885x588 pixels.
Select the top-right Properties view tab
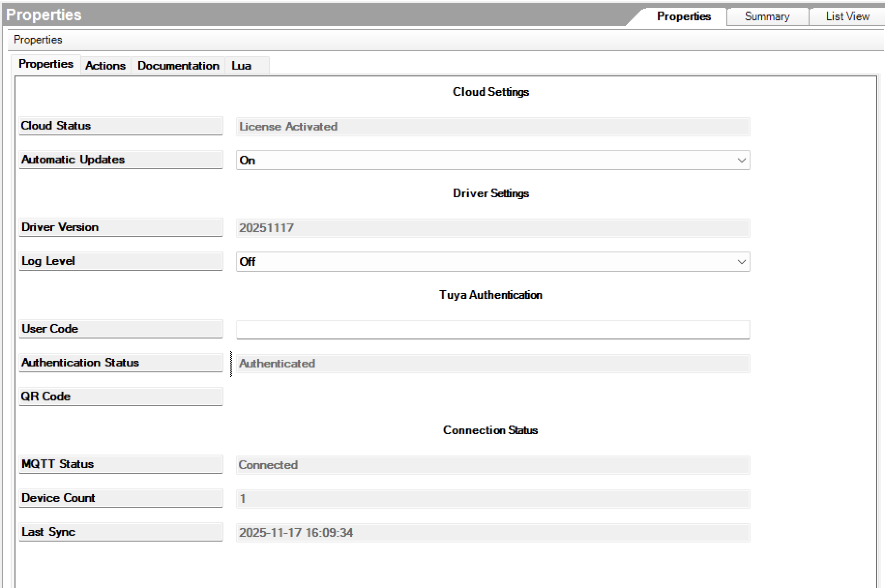683,16
